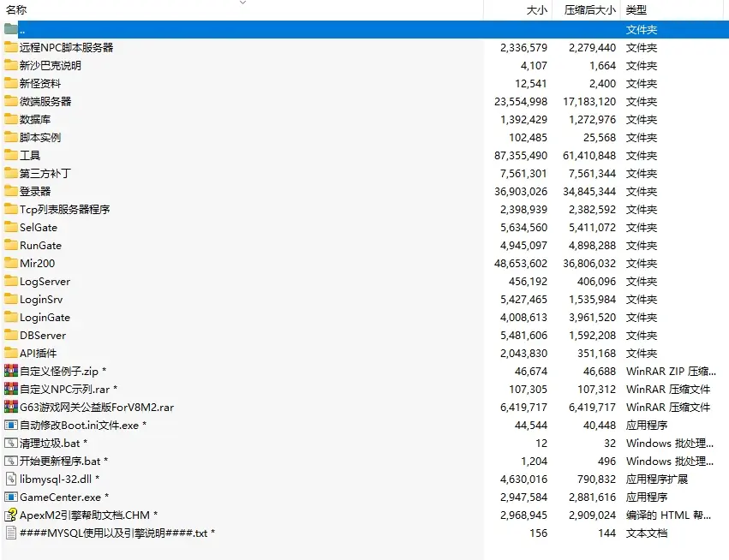
Task: Click the Mir200 folder icon
Action: click(x=10, y=263)
